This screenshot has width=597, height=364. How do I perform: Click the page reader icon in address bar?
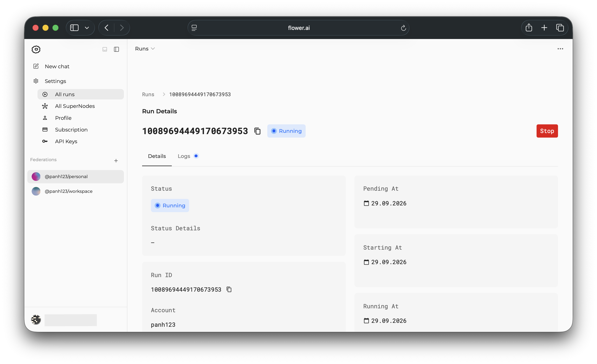(194, 28)
